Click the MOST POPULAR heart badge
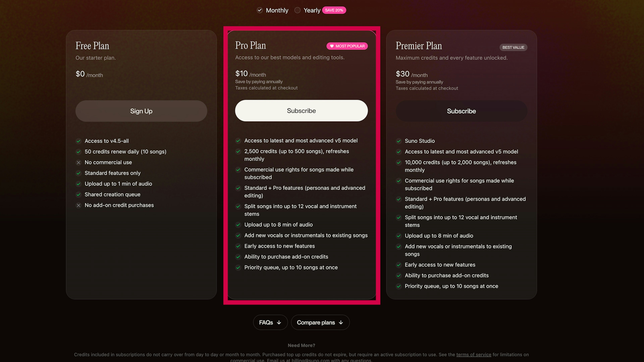The width and height of the screenshot is (644, 362). pyautogui.click(x=347, y=46)
